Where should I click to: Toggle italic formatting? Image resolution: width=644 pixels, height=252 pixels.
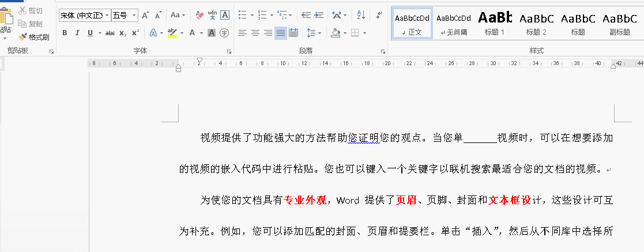pos(77,33)
